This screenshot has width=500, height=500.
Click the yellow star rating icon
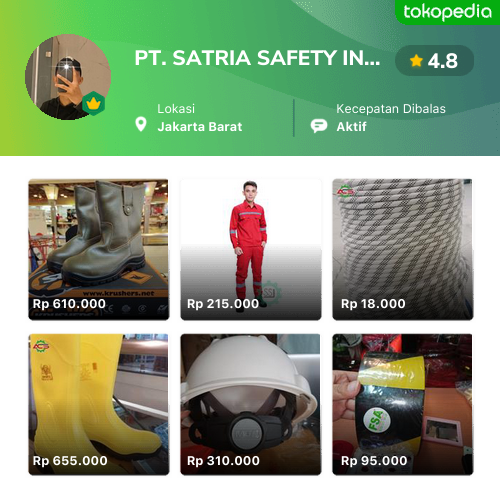click(416, 61)
